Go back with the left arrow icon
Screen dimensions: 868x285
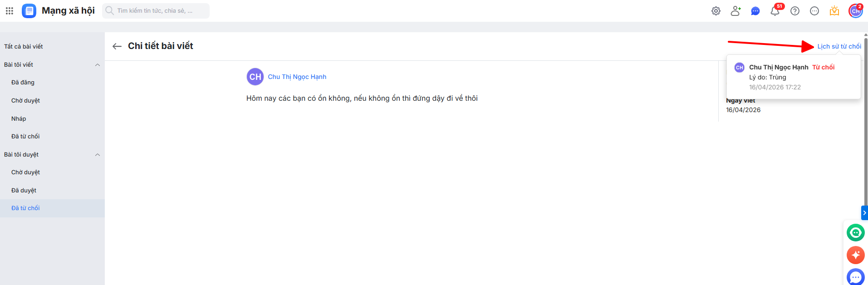click(117, 46)
